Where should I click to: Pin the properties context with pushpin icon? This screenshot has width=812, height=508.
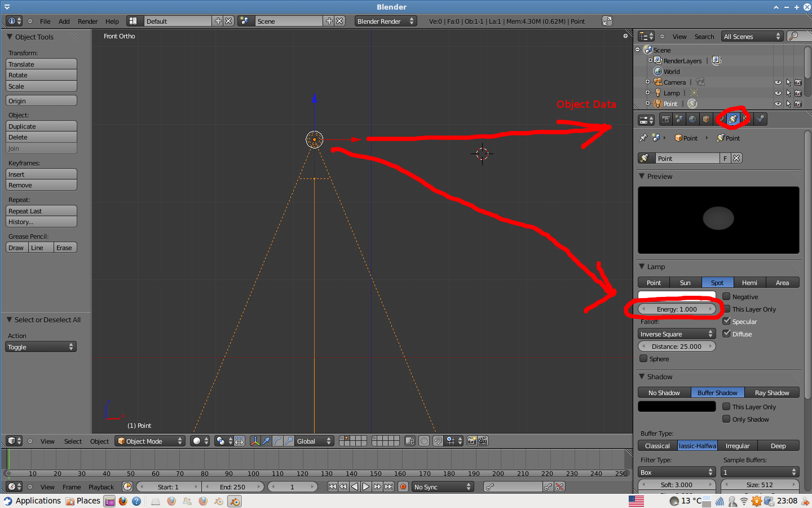point(643,138)
